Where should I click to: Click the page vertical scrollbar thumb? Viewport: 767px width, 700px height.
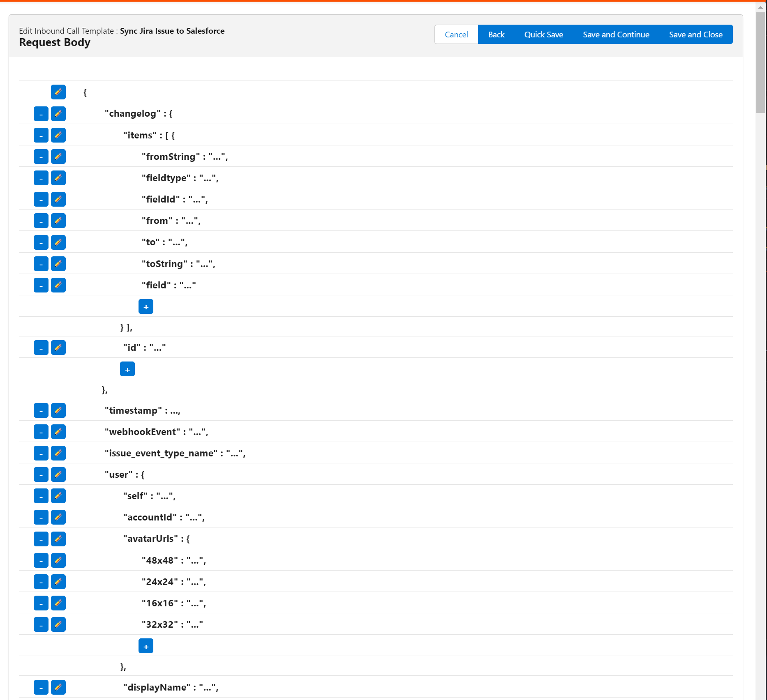(760, 62)
